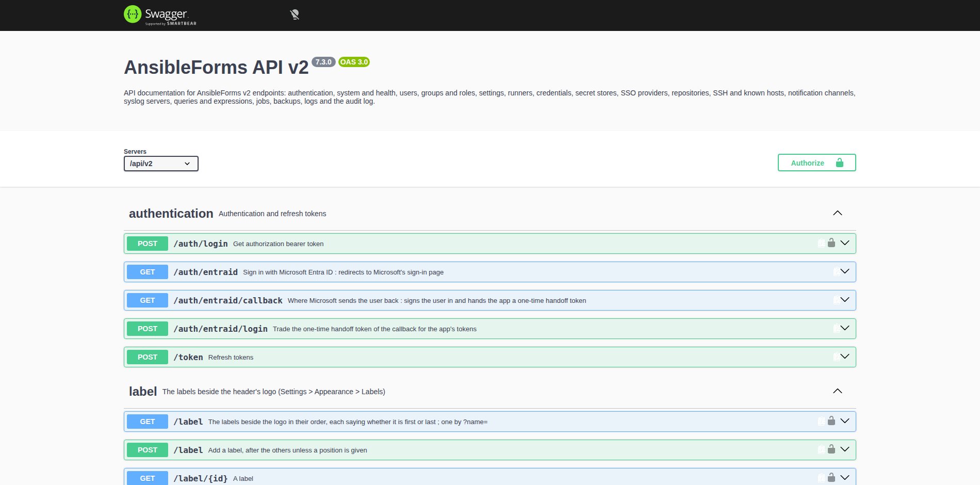The width and height of the screenshot is (980, 485).
Task: Click the POST badge of /auth/login
Action: click(148, 244)
